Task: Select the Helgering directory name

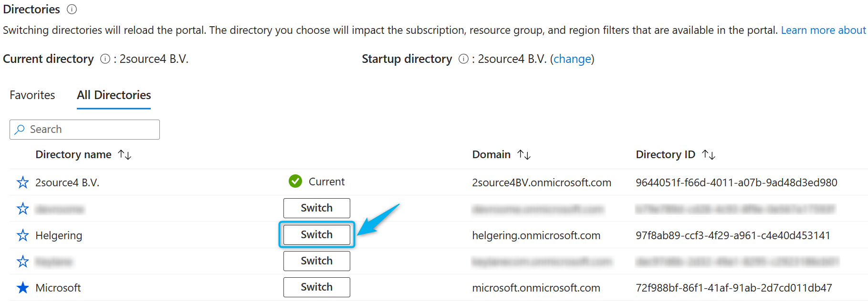Action: (x=59, y=235)
